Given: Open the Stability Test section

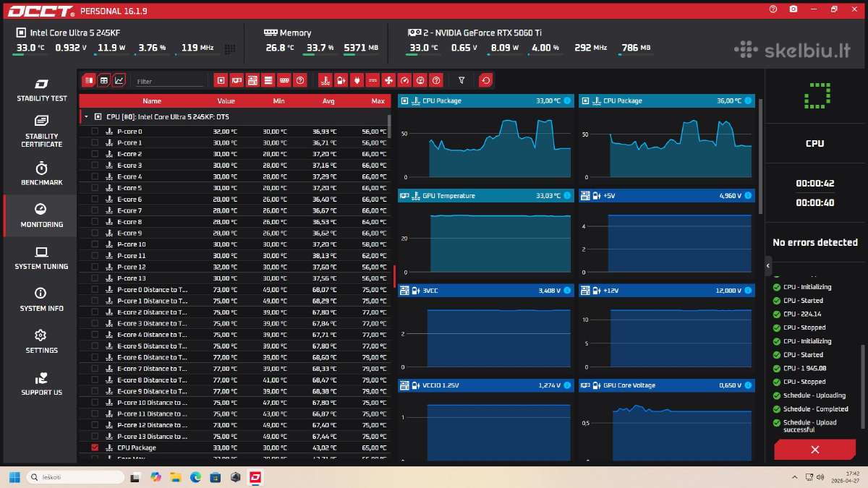Looking at the screenshot, I should [x=41, y=90].
